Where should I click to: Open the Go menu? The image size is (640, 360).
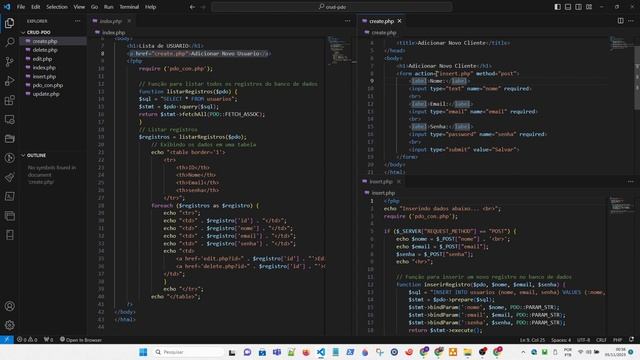pyautogui.click(x=94, y=7)
